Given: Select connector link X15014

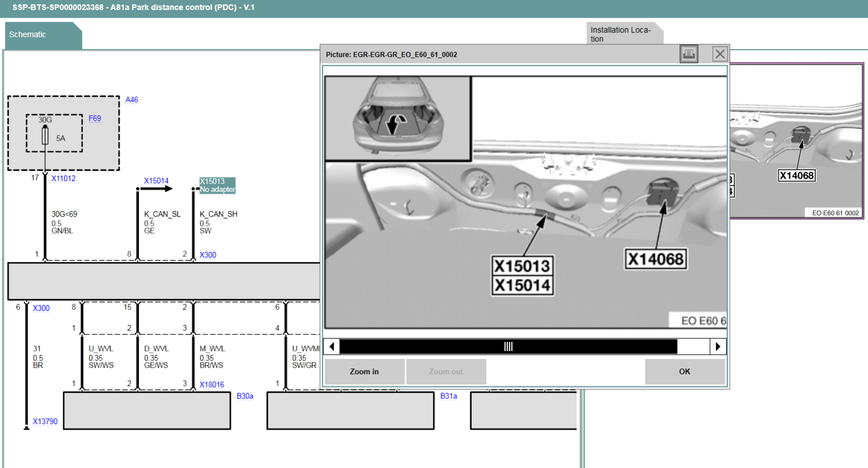Looking at the screenshot, I should (x=156, y=181).
